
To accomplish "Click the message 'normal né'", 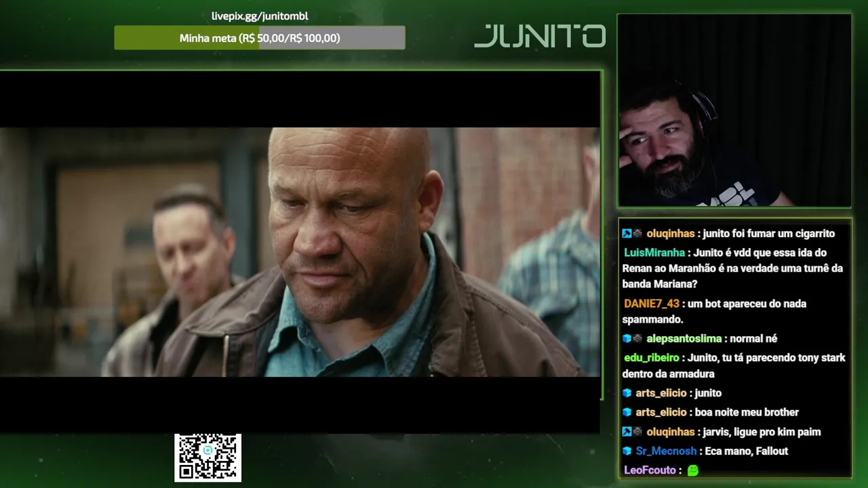I will (x=753, y=339).
